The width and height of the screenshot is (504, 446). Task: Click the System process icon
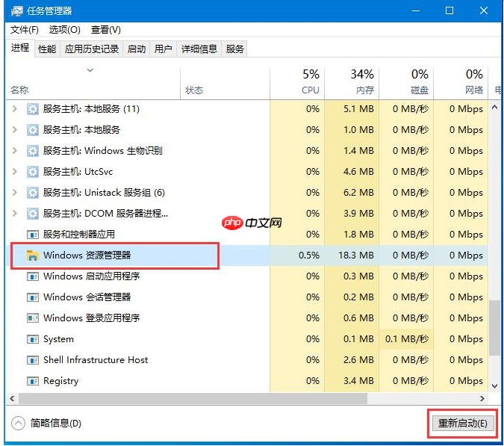pyautogui.click(x=32, y=339)
